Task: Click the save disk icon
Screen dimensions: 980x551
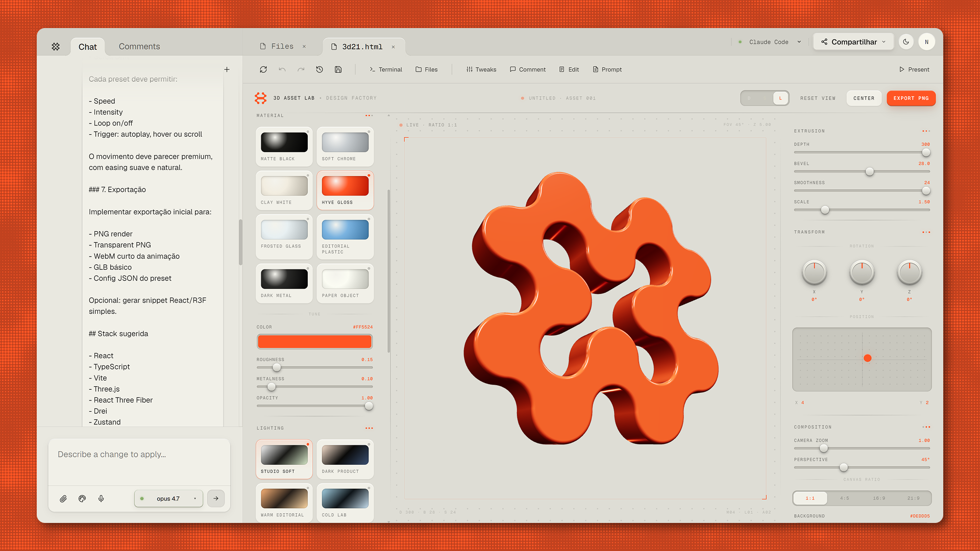Action: click(x=338, y=69)
